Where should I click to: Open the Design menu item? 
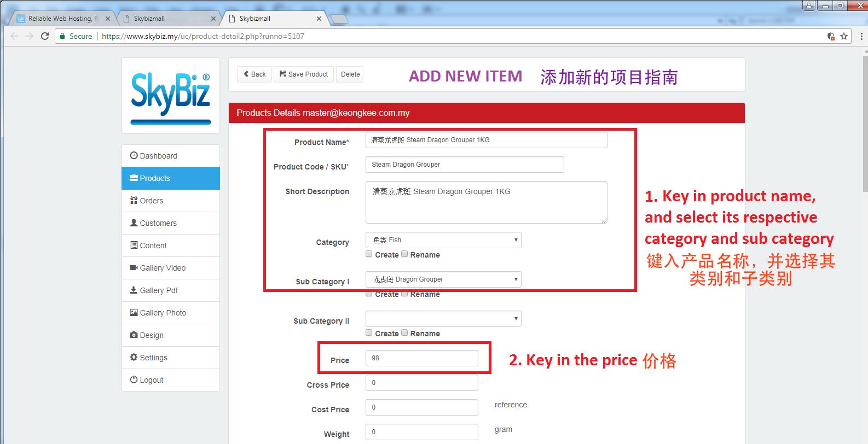click(171, 335)
